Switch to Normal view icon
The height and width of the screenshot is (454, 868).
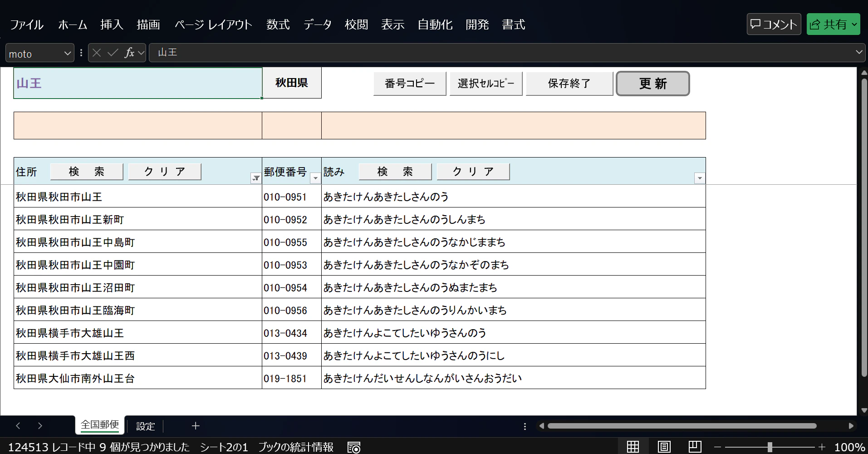point(633,447)
